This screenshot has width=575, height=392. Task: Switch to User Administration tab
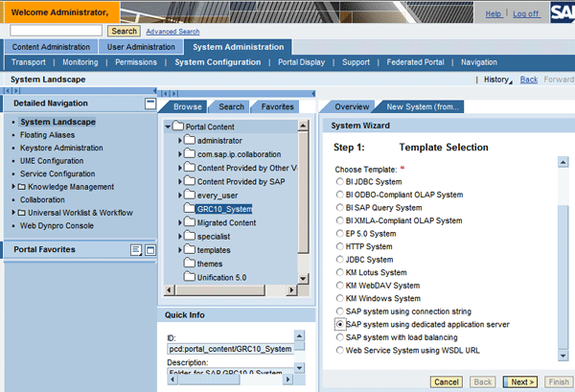pos(141,47)
